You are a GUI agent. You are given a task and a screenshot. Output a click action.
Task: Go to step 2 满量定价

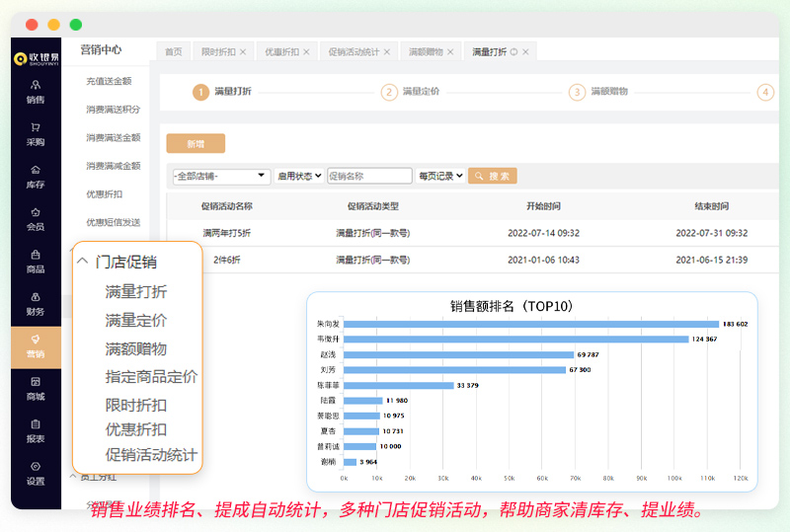(410, 92)
